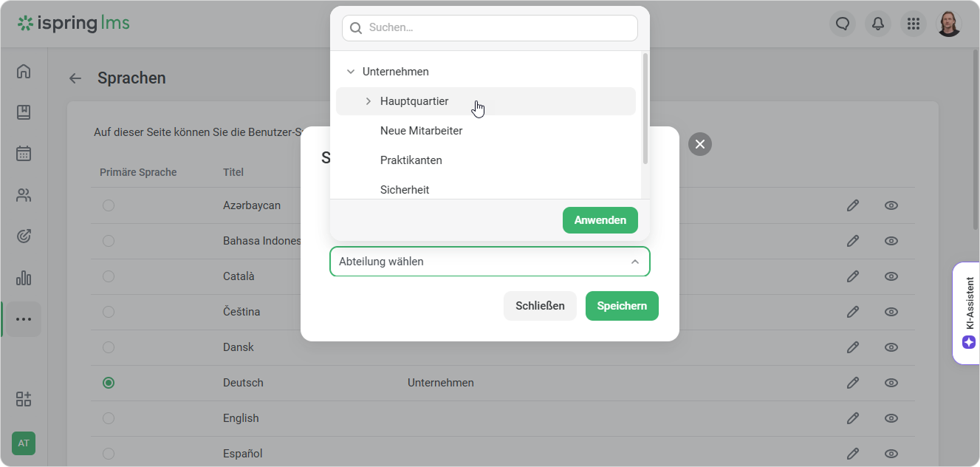Open the calendar sidebar icon
The height and width of the screenshot is (467, 980).
tap(24, 154)
